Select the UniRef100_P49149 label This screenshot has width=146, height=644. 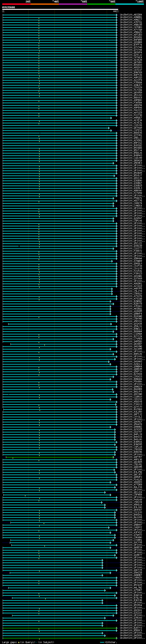(131, 500)
